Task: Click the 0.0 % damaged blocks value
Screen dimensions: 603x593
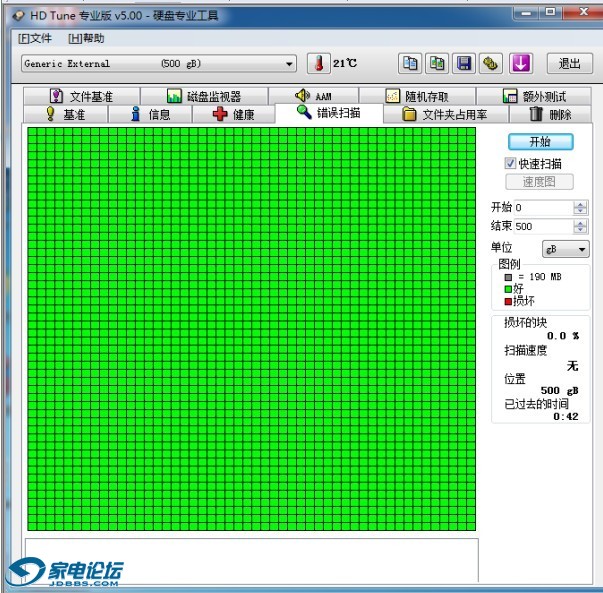Action: (x=563, y=336)
